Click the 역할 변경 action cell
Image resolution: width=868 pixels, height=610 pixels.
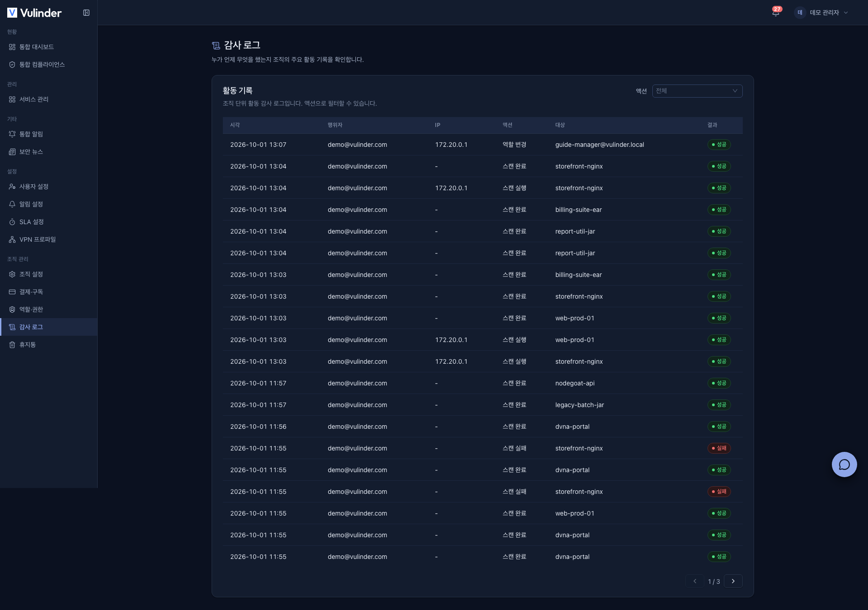click(514, 145)
